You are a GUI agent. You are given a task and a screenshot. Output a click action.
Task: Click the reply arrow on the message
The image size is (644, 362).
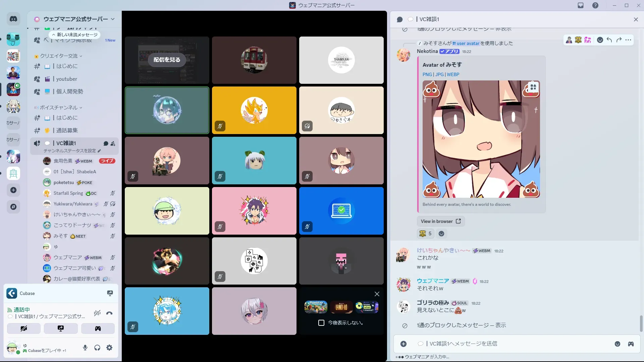609,40
